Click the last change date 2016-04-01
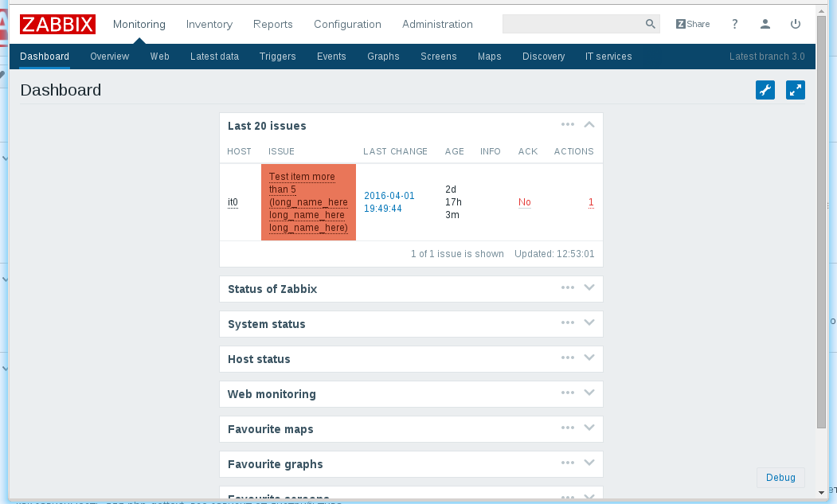The height and width of the screenshot is (504, 837). click(x=389, y=201)
